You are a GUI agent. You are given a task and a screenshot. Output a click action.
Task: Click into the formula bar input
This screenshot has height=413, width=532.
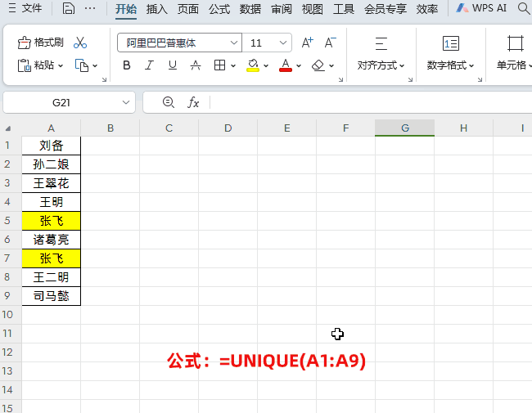[x=372, y=102]
